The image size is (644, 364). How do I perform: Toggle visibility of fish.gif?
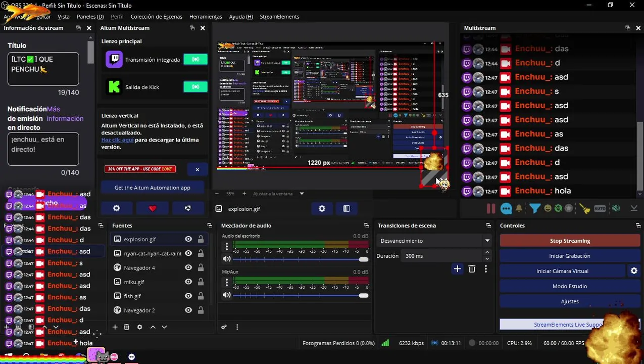coord(188,296)
